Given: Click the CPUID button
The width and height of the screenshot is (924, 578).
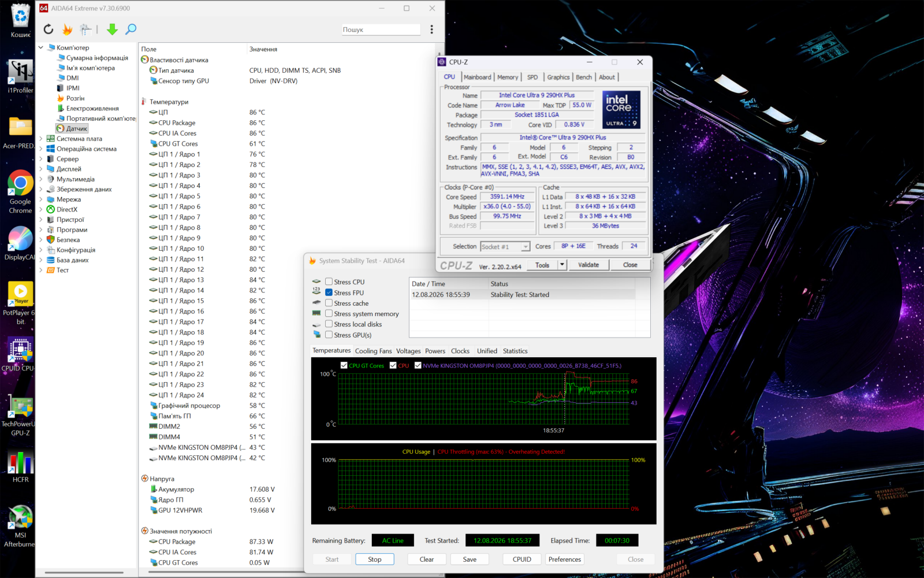Looking at the screenshot, I should (522, 559).
